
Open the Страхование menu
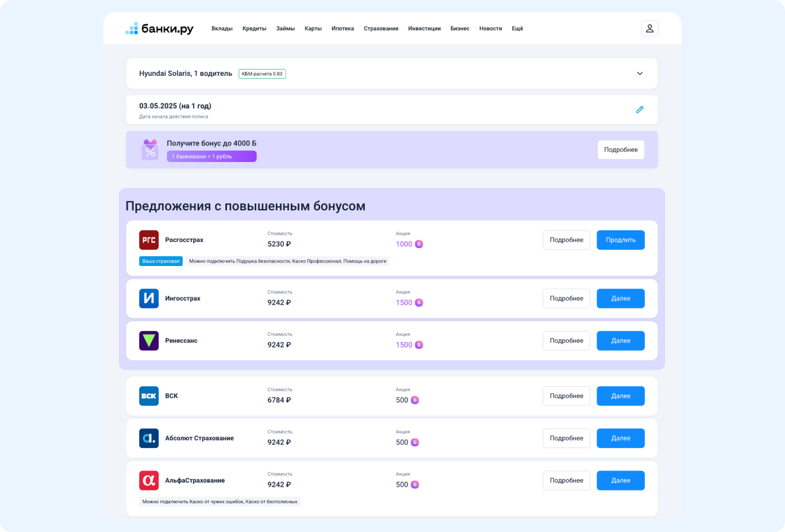click(381, 29)
